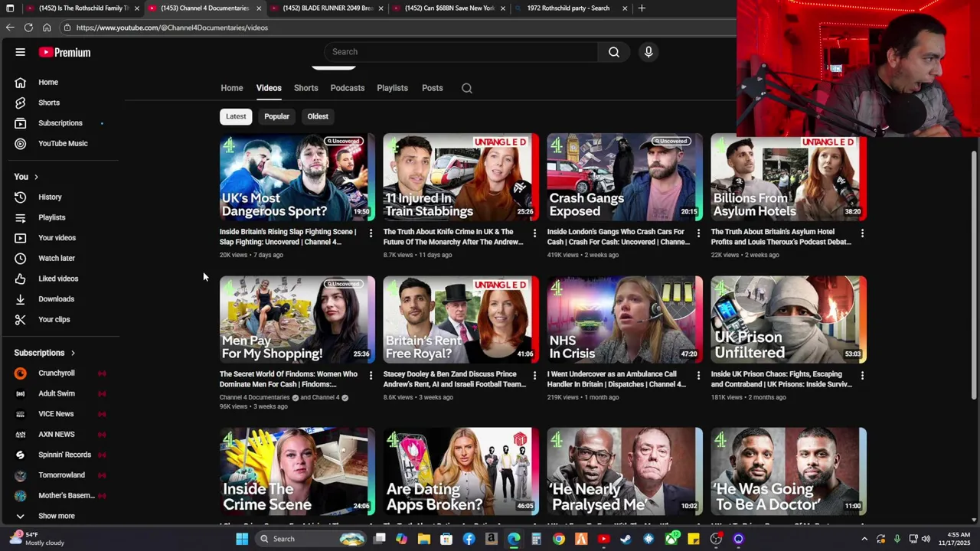Expand Subscriptions section header
This screenshot has width=980, height=551.
click(45, 353)
